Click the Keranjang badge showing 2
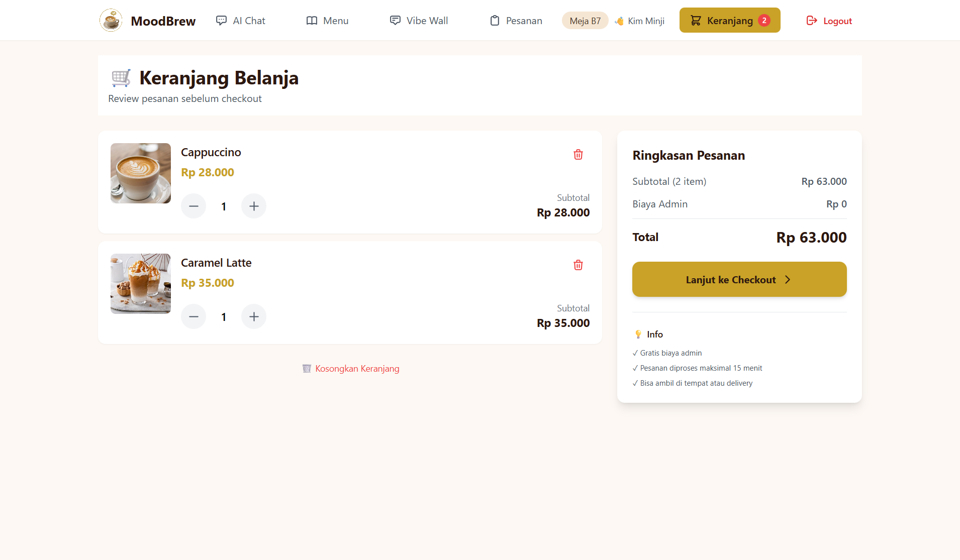 click(x=765, y=20)
